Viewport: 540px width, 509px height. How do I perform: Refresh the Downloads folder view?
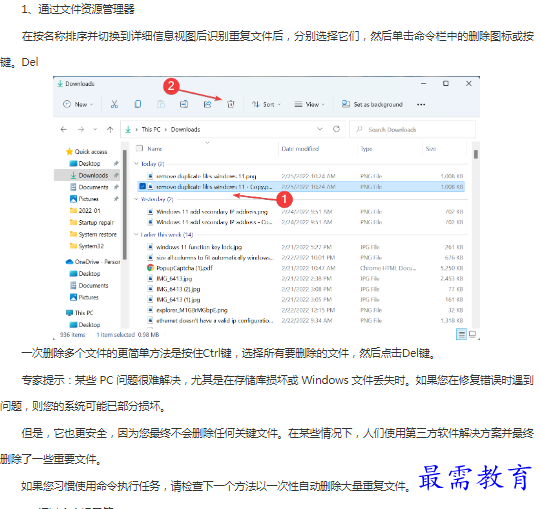click(336, 129)
